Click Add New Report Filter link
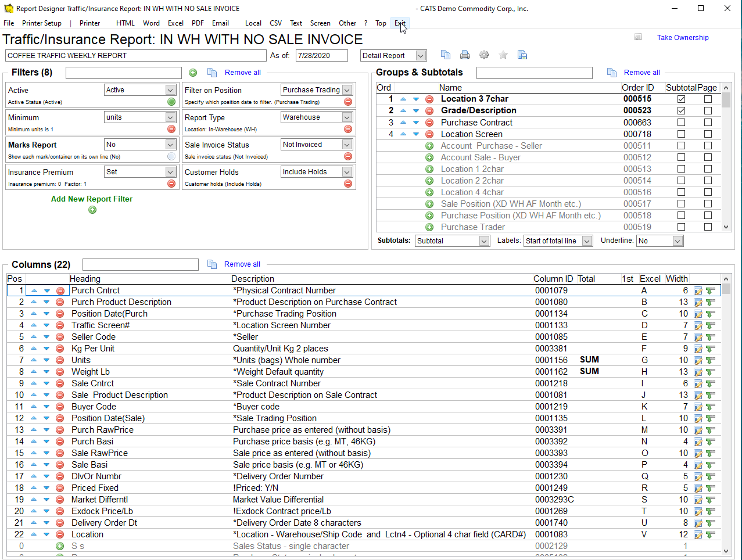 92,199
